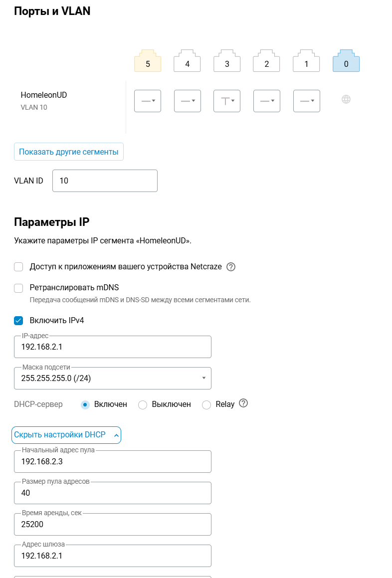Open the tagged mode dropdown for port 3
Viewport: 392px width, 578px height.
(227, 101)
